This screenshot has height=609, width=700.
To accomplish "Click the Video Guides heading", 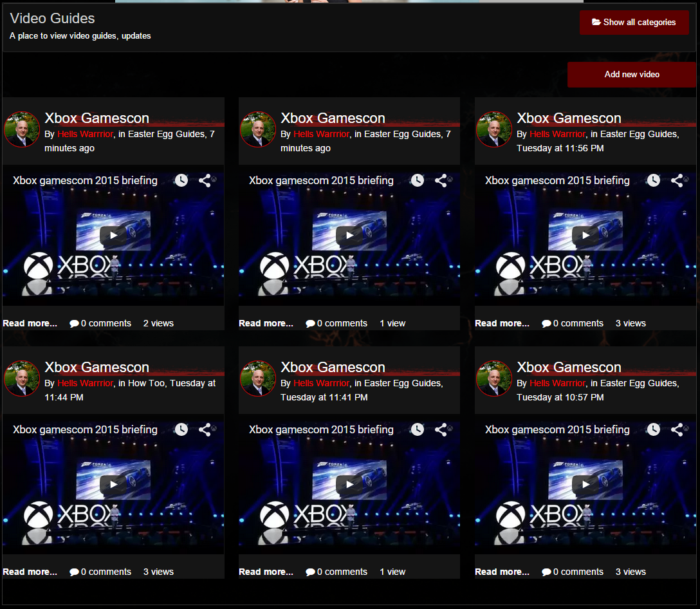I will click(x=52, y=18).
